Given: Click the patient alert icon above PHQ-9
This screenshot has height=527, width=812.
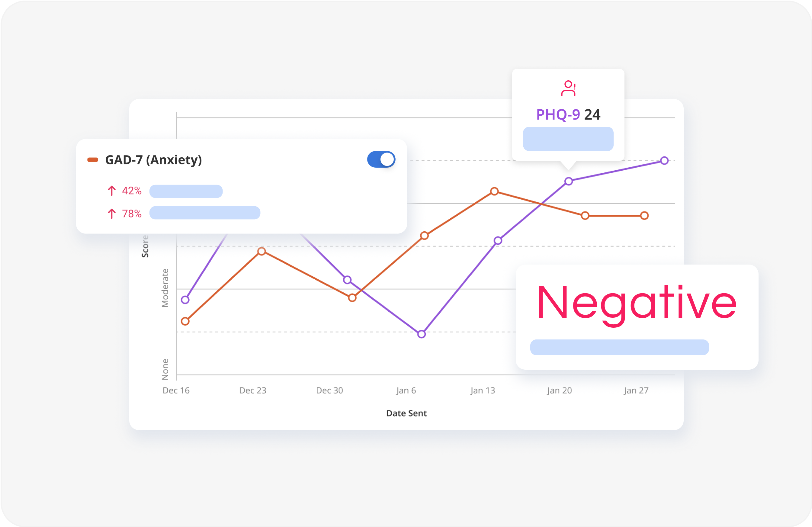Looking at the screenshot, I should pyautogui.click(x=568, y=88).
